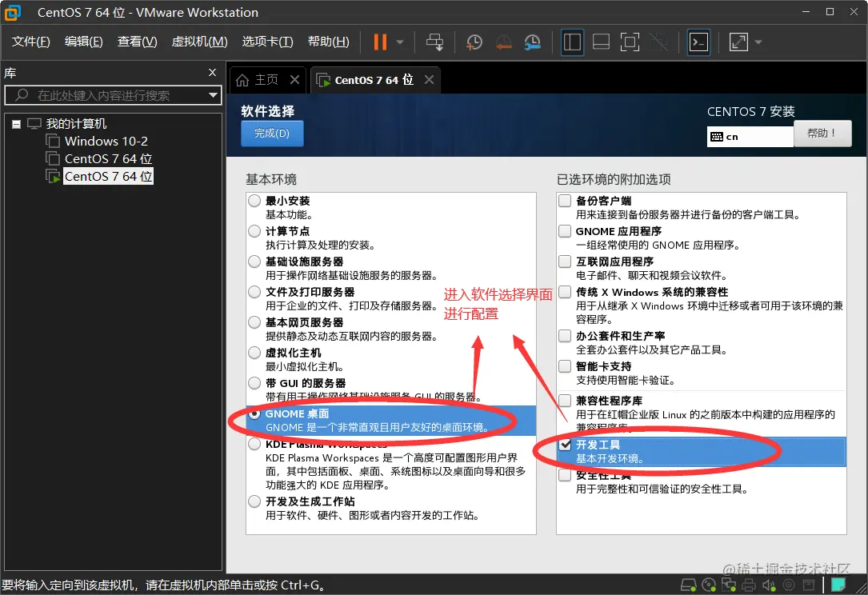Screen dimensions: 868x595
Task: Switch to the 主页 tab
Action: [268, 80]
